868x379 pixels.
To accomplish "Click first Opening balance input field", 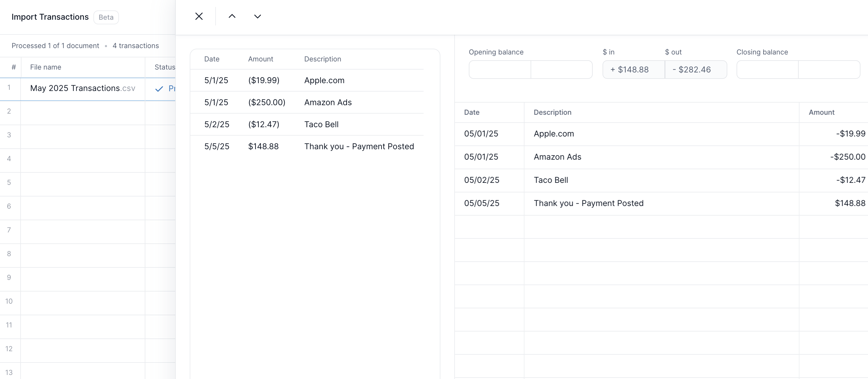I will click(x=500, y=70).
